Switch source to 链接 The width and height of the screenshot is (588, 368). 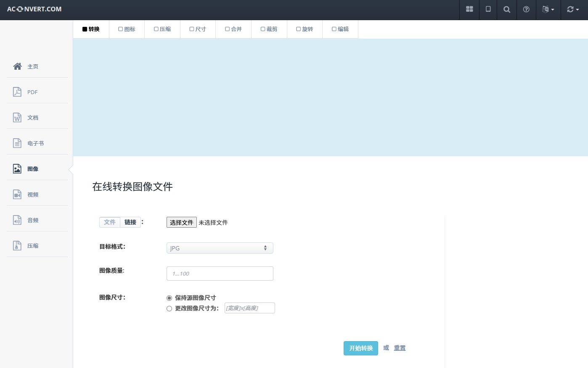coord(130,222)
